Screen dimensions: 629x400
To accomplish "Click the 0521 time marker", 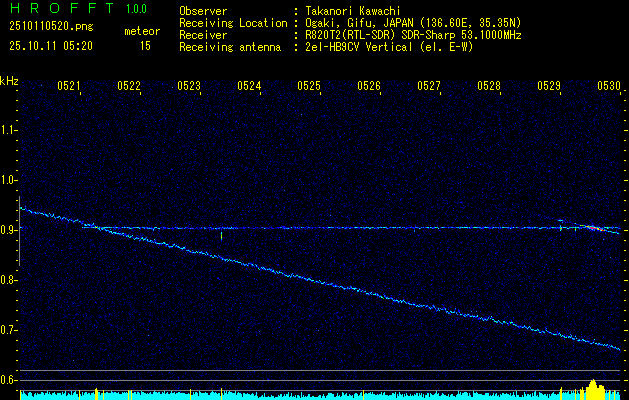I will pos(69,87).
